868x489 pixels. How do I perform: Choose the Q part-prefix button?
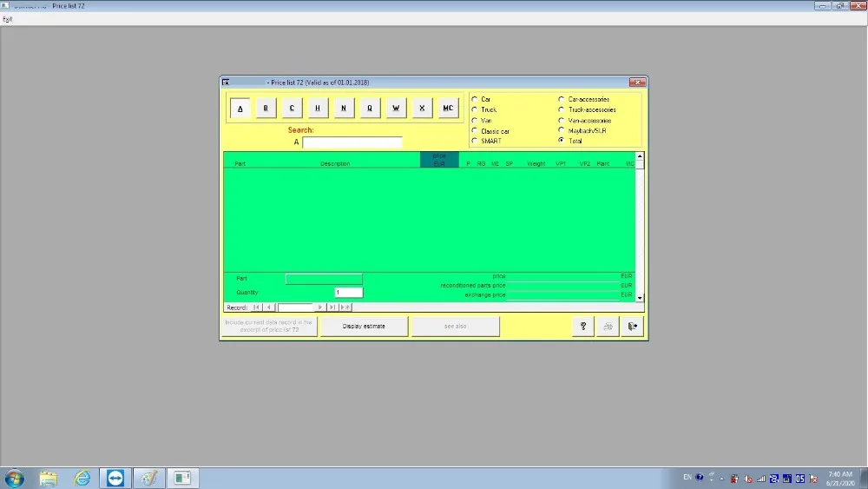pos(370,108)
